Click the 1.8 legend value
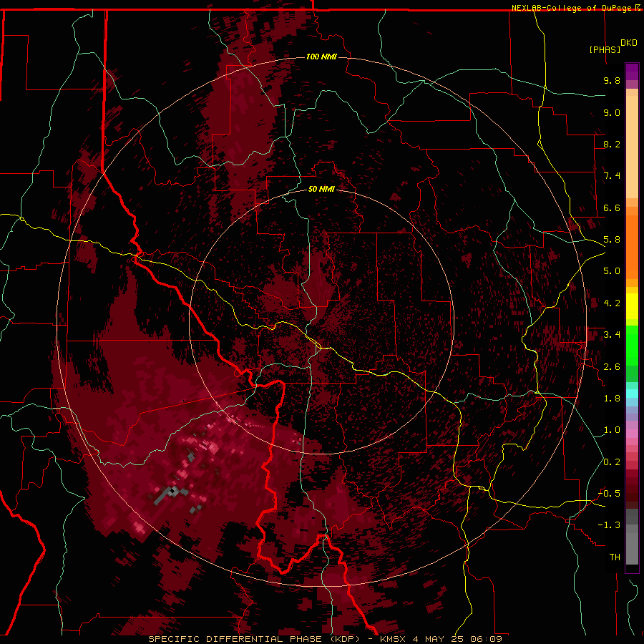This screenshot has height=644, width=644. click(x=612, y=399)
